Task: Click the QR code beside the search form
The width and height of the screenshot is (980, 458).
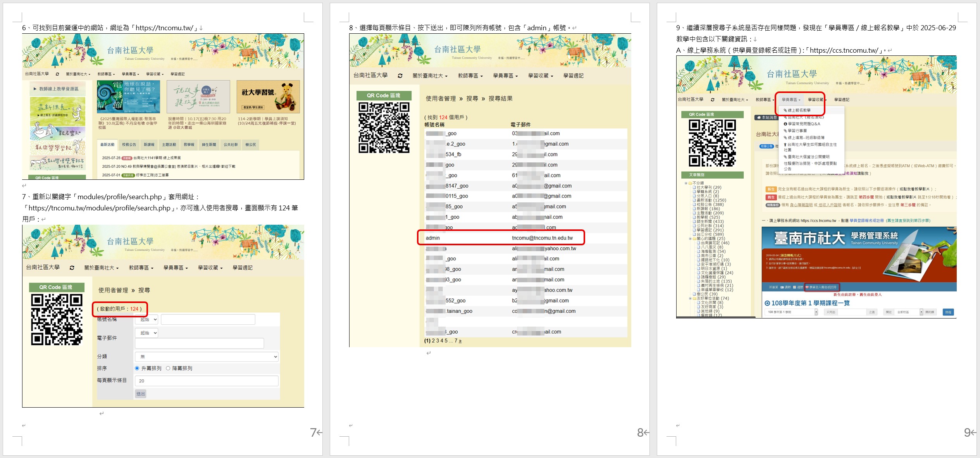Action: [x=57, y=320]
